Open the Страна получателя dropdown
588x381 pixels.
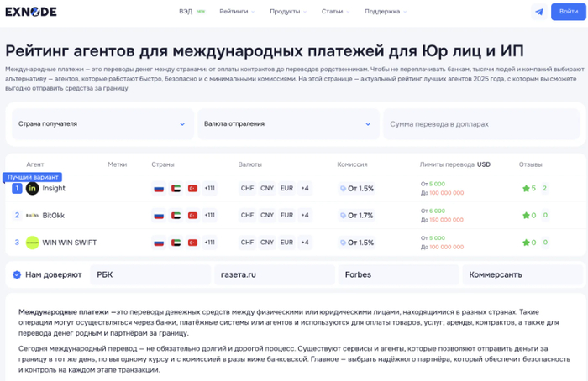point(102,124)
